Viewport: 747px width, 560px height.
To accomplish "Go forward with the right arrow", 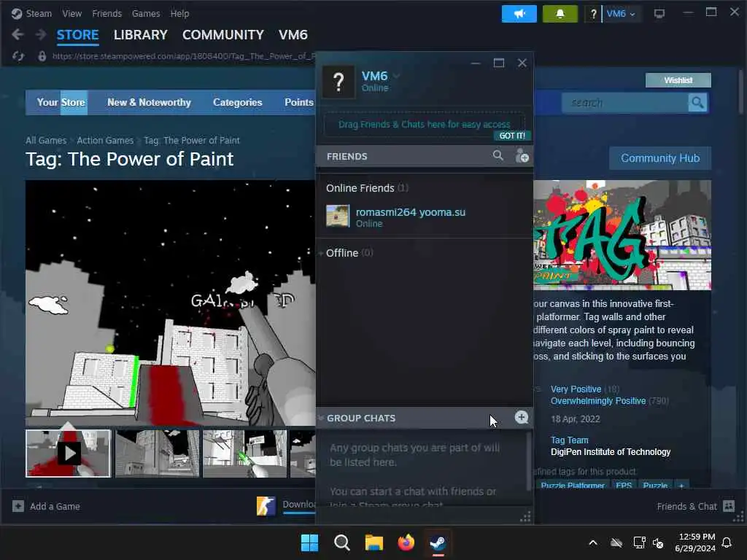I will [x=41, y=34].
